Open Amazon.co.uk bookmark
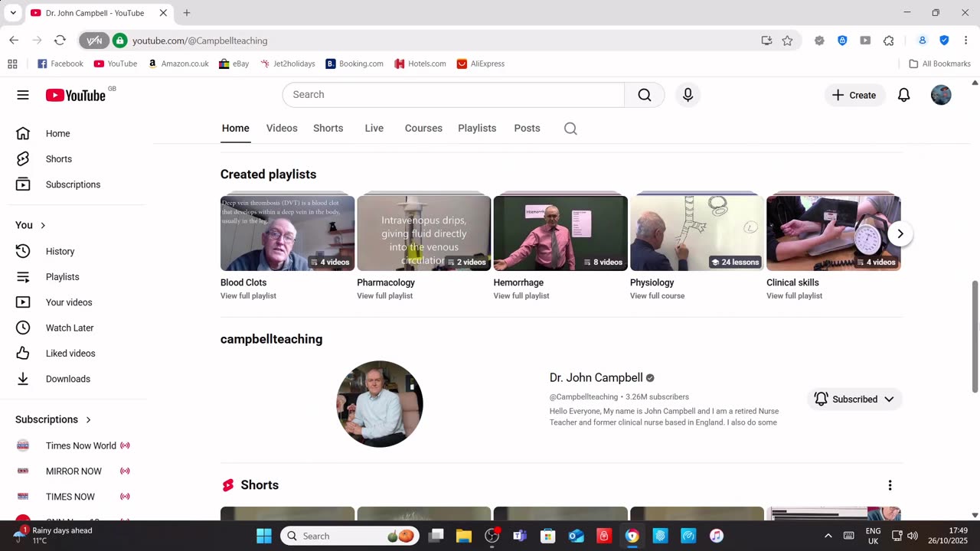 178,64
